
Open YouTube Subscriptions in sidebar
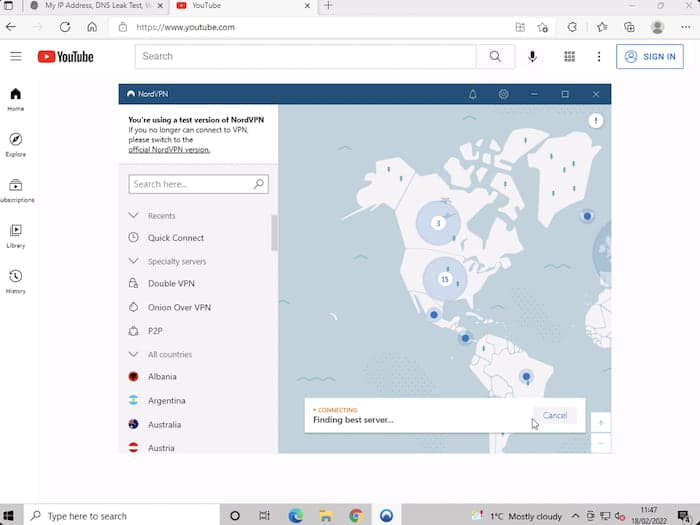tap(16, 191)
